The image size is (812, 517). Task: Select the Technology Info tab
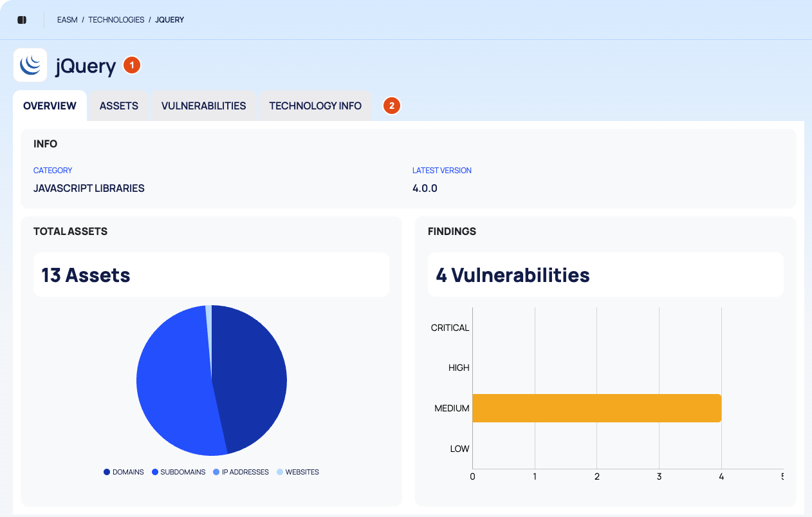(x=315, y=106)
